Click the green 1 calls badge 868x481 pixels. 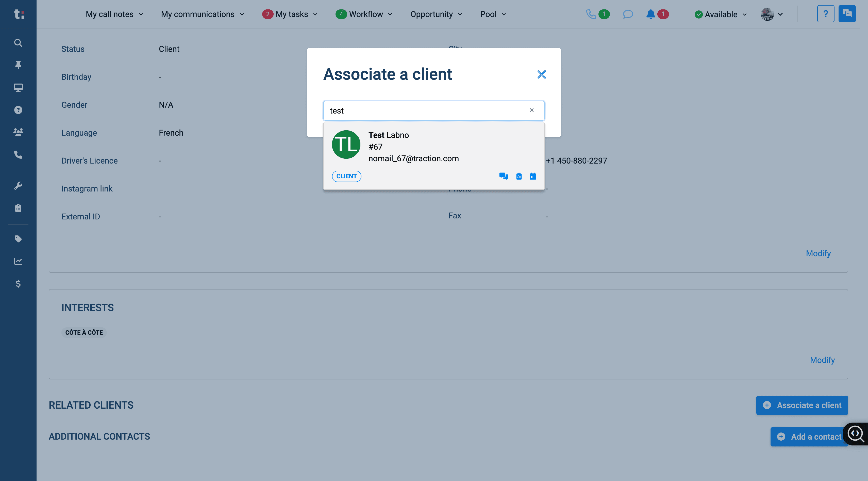coord(604,14)
